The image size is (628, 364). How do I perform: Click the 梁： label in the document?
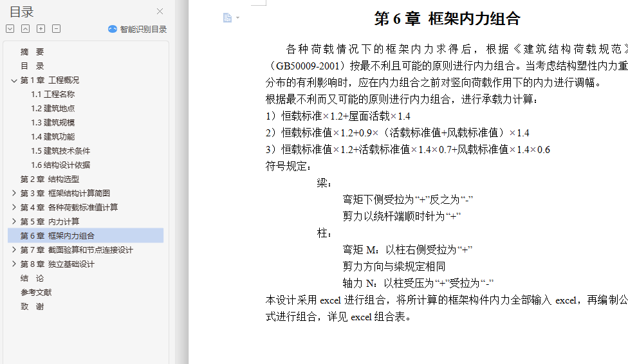324,183
